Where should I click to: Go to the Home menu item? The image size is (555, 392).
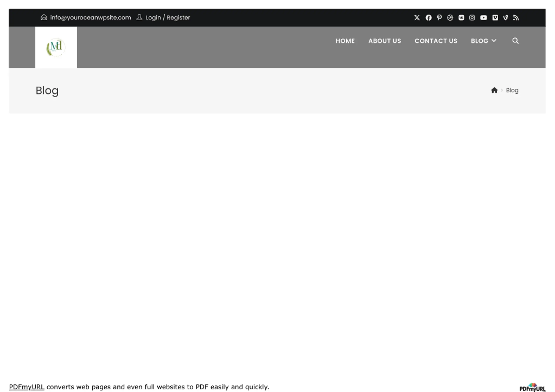pos(345,41)
